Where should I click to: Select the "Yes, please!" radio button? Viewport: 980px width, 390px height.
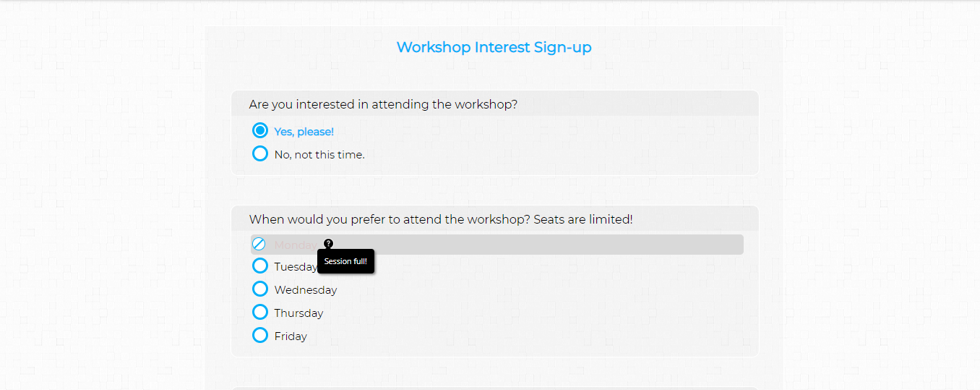pos(260,130)
